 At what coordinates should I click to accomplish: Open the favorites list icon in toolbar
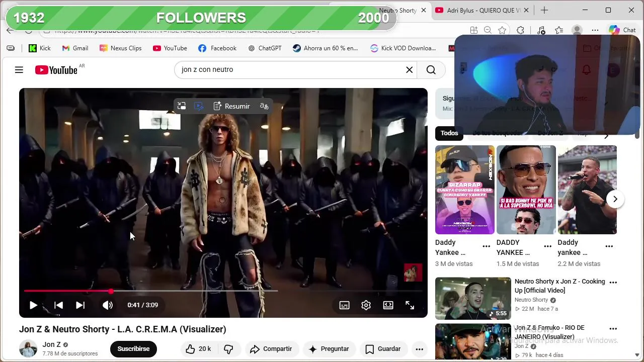pyautogui.click(x=559, y=30)
